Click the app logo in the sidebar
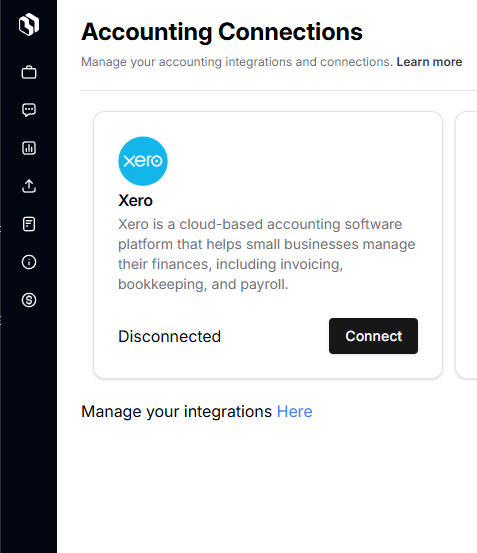Screen dimensions: 477x553 tap(29, 24)
